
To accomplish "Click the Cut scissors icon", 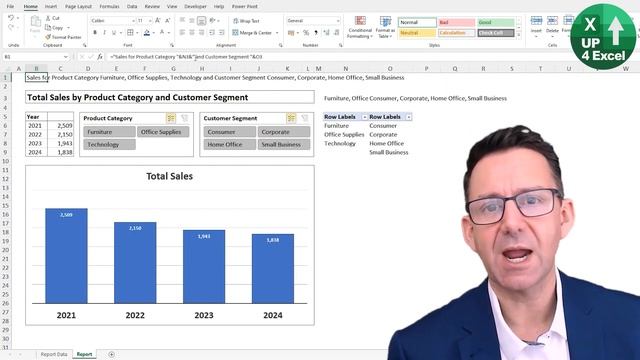I will (48, 18).
